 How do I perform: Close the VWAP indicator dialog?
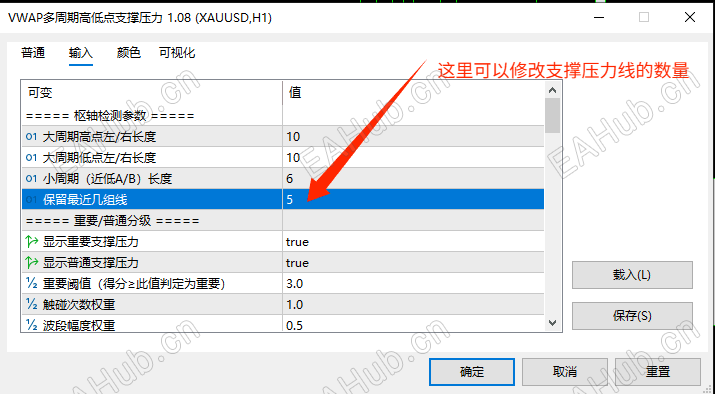coord(690,17)
